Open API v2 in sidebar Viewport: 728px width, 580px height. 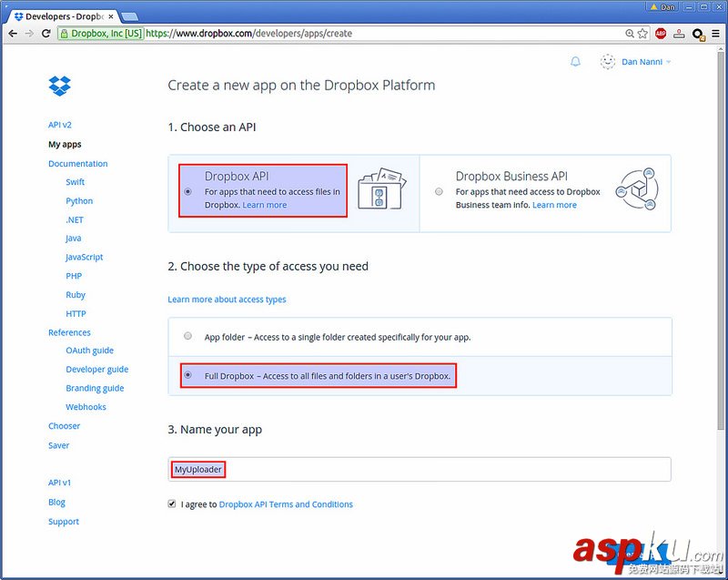(60, 125)
